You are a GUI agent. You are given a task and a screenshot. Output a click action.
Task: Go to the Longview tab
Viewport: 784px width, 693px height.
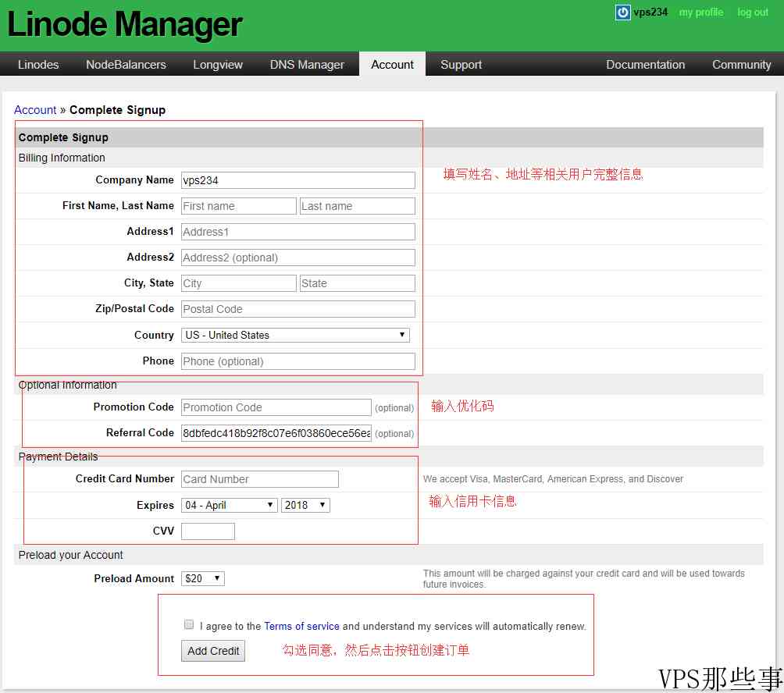point(218,65)
